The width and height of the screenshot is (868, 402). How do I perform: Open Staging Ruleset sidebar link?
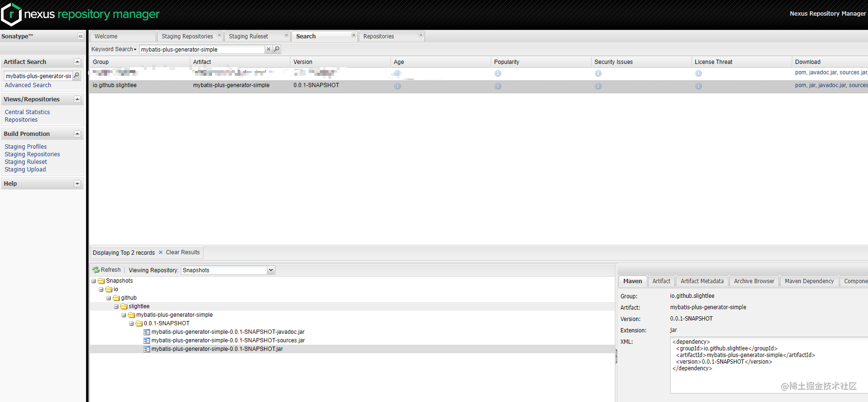pos(26,162)
